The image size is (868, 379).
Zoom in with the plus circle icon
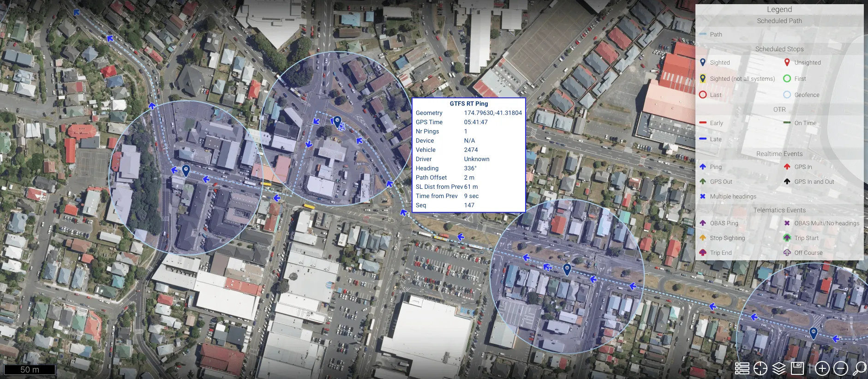[822, 368]
